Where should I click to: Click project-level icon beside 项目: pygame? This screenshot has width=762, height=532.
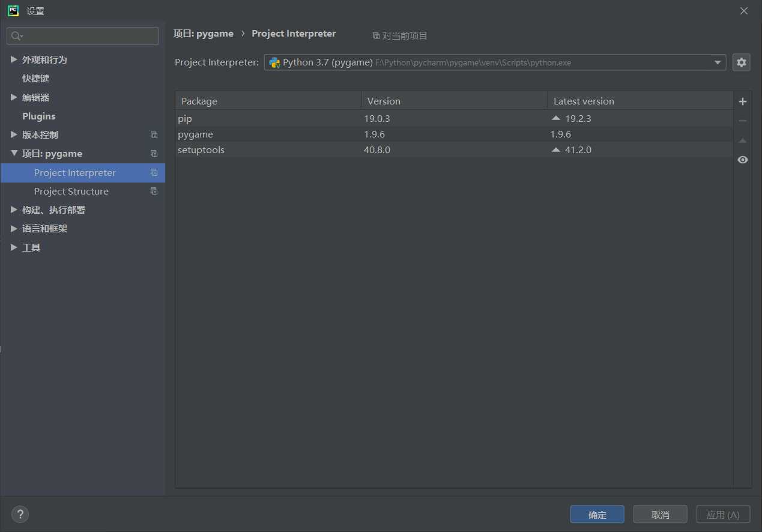154,154
